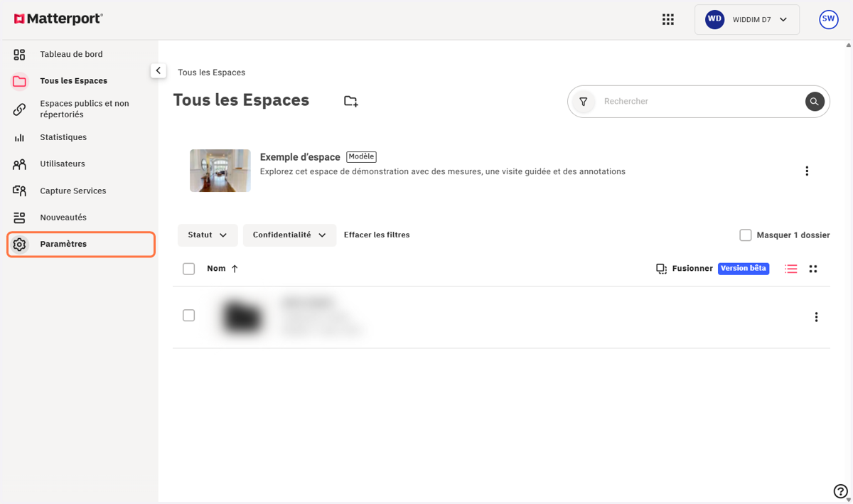Screen dimensions: 853x504
Task: Click the Version bêta badge
Action: pos(744,269)
